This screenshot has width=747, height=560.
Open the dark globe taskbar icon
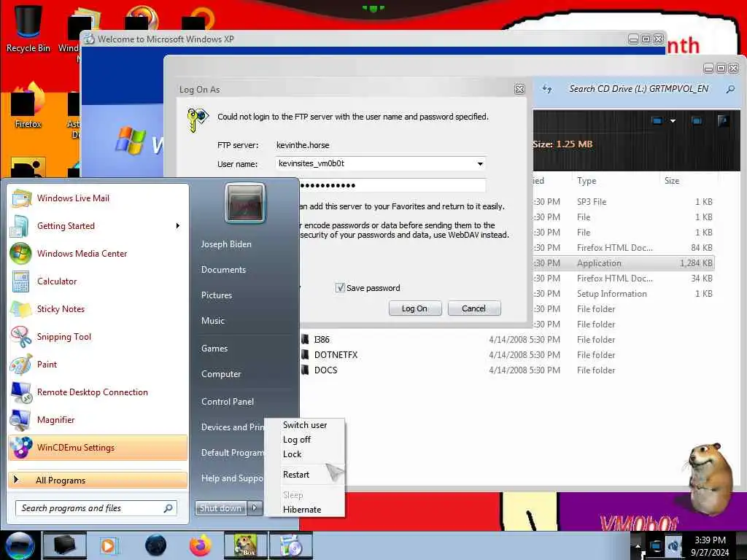(x=155, y=545)
